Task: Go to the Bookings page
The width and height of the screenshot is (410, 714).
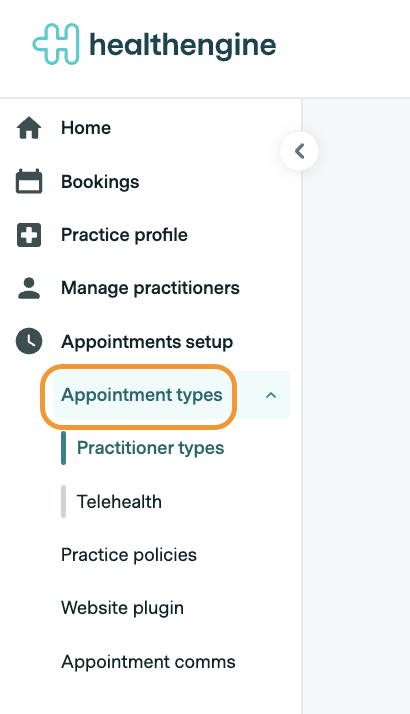Action: (100, 182)
